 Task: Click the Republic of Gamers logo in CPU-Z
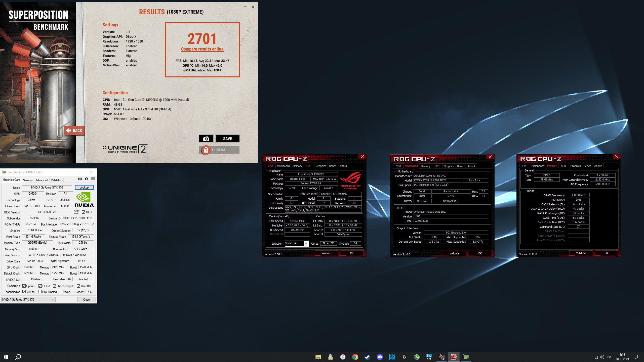point(350,180)
